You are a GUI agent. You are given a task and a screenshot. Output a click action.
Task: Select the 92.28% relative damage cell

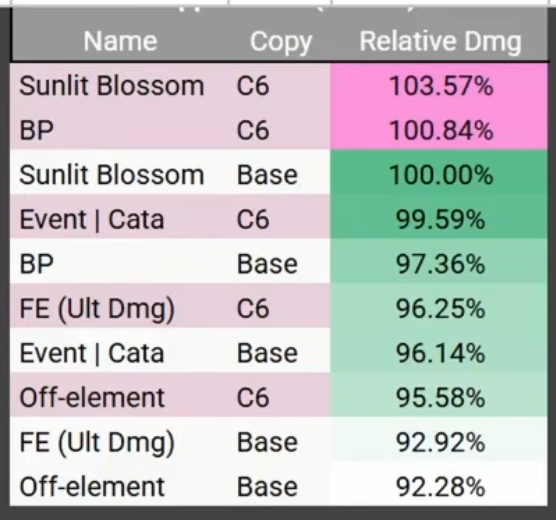(439, 486)
